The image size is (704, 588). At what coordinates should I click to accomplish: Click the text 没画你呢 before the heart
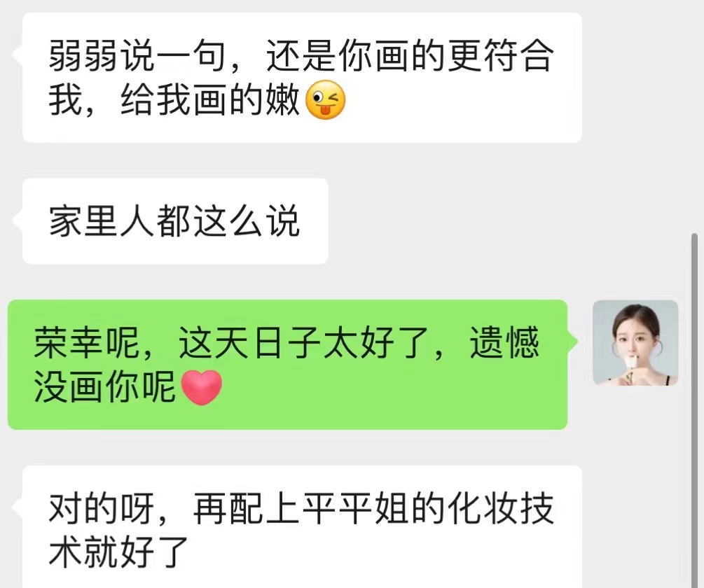tap(105, 387)
